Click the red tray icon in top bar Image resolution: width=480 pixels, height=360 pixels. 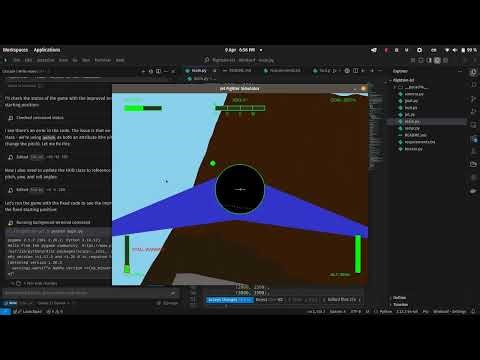pyautogui.click(x=386, y=50)
